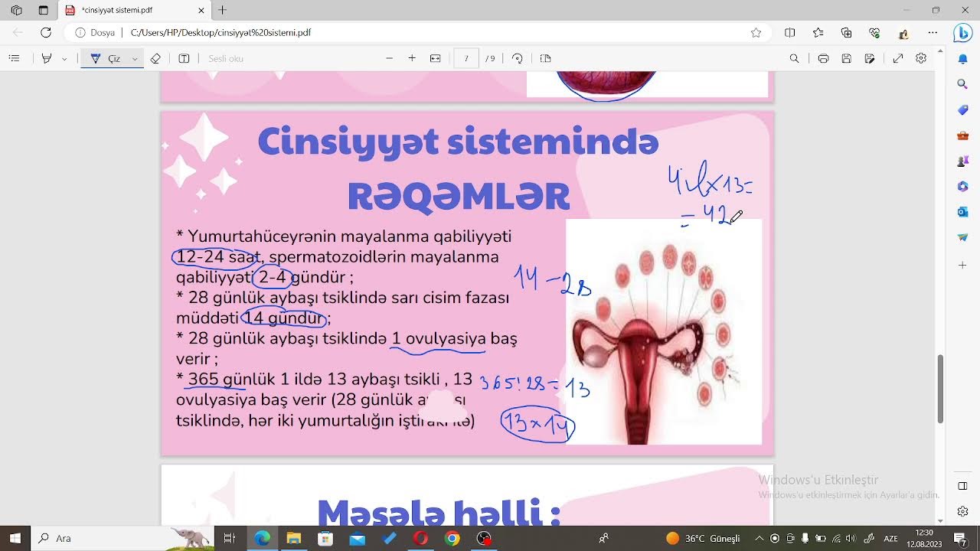Show hidden system tray icons

[759, 538]
